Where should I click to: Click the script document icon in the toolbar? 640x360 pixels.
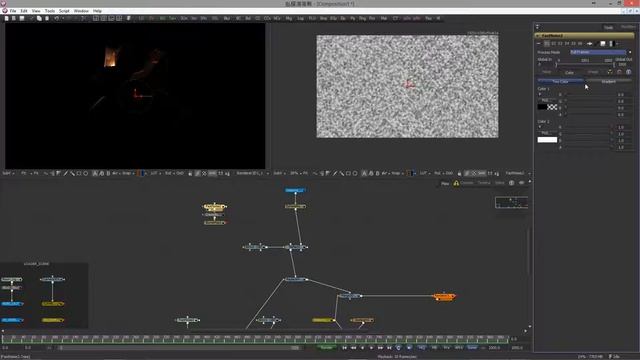(x=129, y=18)
